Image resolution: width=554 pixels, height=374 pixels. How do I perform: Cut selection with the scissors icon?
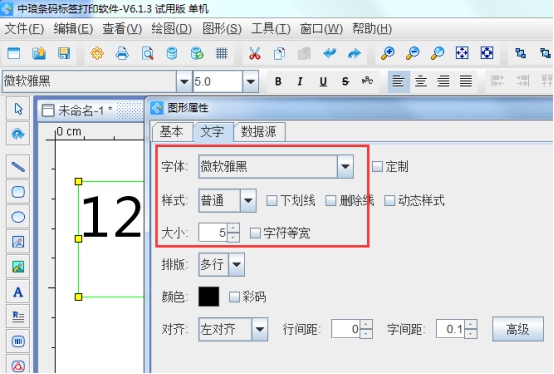[x=254, y=54]
